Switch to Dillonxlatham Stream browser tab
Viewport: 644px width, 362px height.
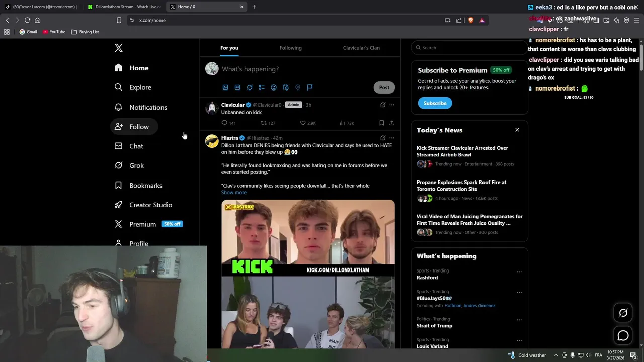click(124, 7)
